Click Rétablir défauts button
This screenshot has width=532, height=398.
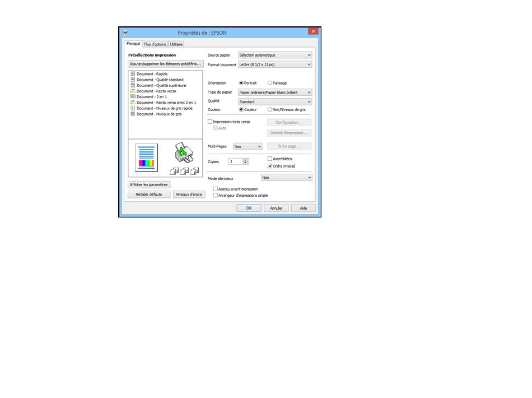click(149, 195)
